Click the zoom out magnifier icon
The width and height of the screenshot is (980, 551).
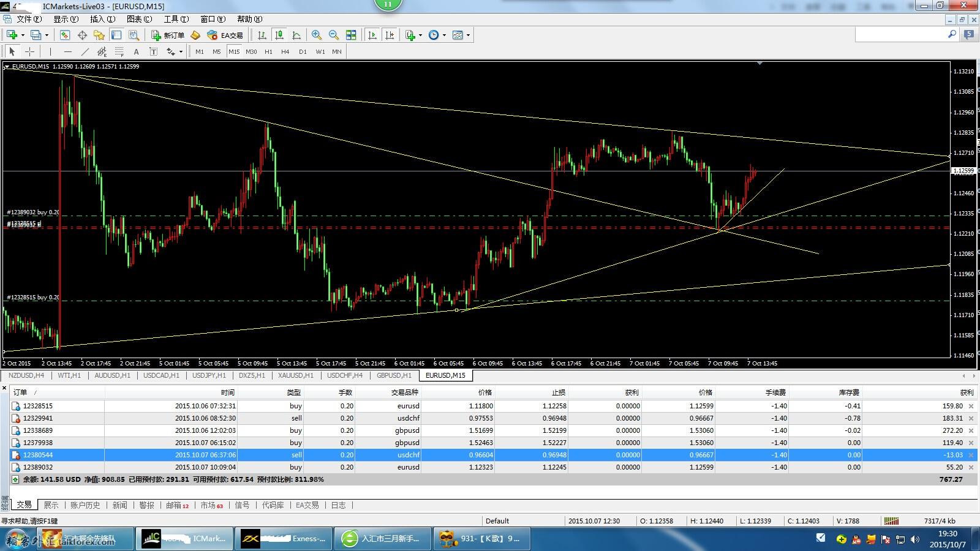334,35
